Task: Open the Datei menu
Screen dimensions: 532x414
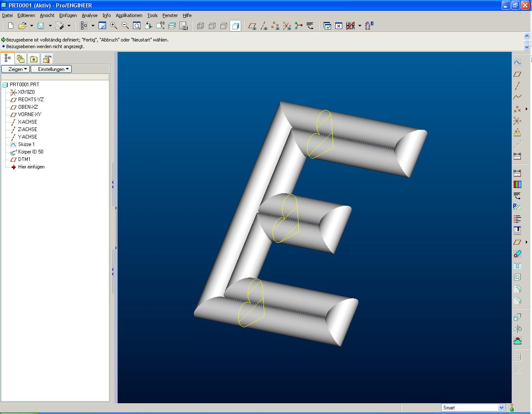Action: (x=7, y=15)
